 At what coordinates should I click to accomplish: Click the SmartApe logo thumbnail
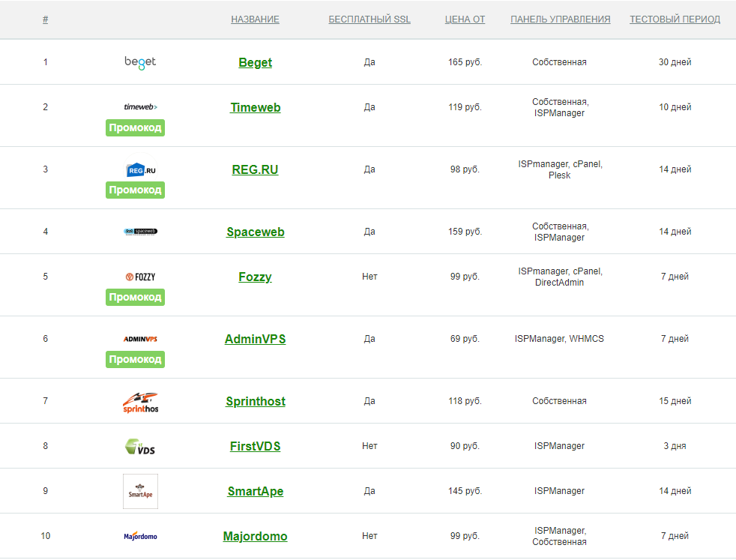pos(140,491)
